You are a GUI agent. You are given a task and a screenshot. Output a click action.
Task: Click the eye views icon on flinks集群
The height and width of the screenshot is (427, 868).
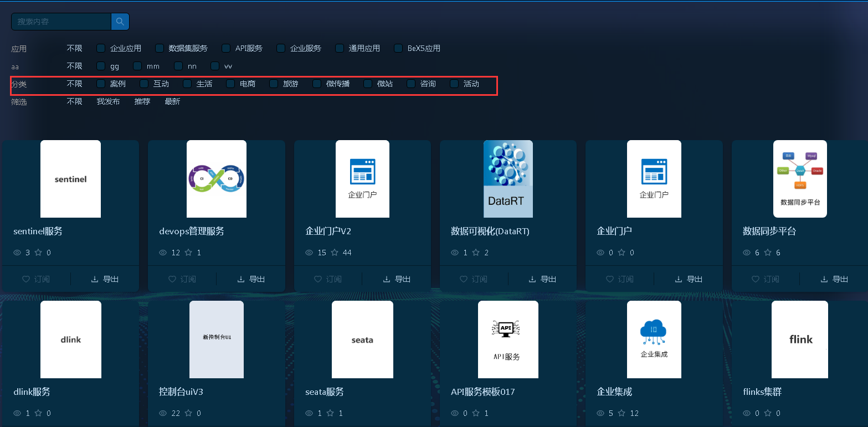click(747, 413)
